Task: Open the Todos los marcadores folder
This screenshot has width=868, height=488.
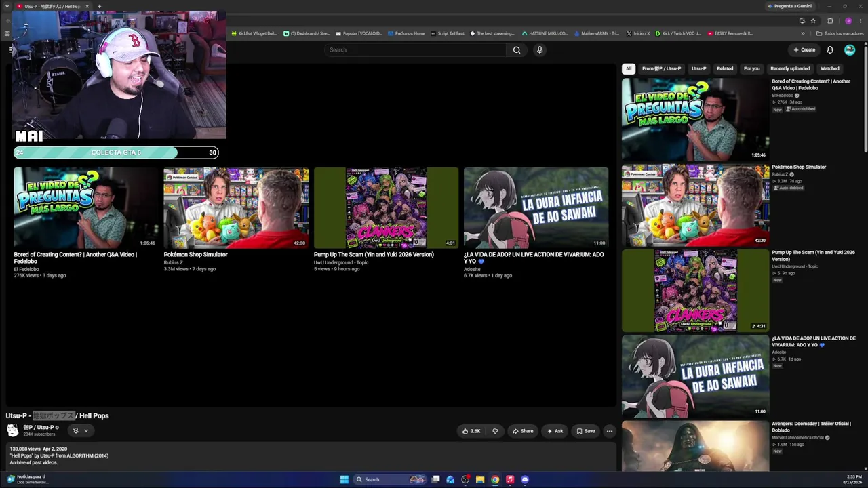Action: pyautogui.click(x=840, y=33)
